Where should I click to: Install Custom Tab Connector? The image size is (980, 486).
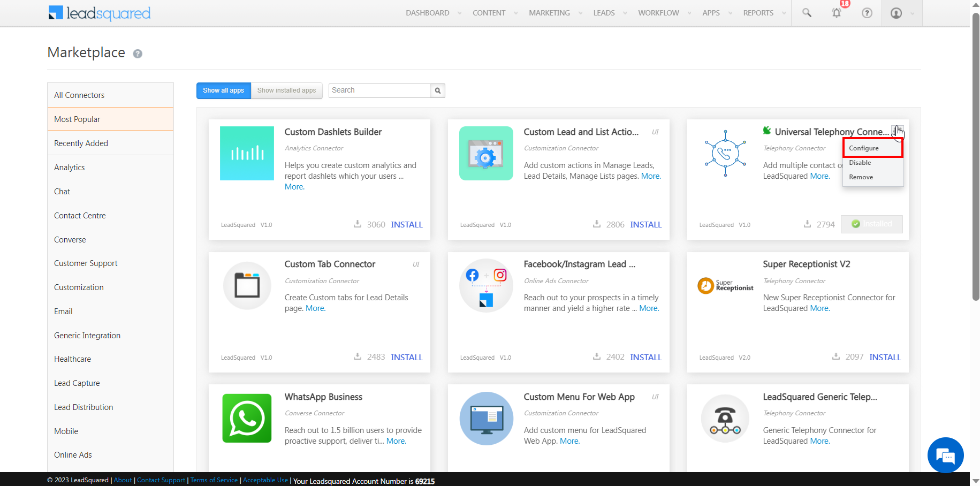(407, 358)
